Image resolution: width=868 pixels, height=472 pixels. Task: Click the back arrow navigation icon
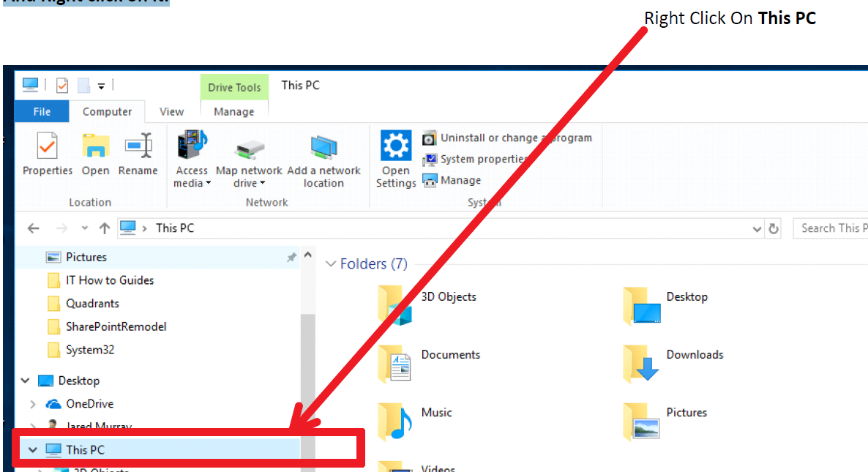point(33,228)
